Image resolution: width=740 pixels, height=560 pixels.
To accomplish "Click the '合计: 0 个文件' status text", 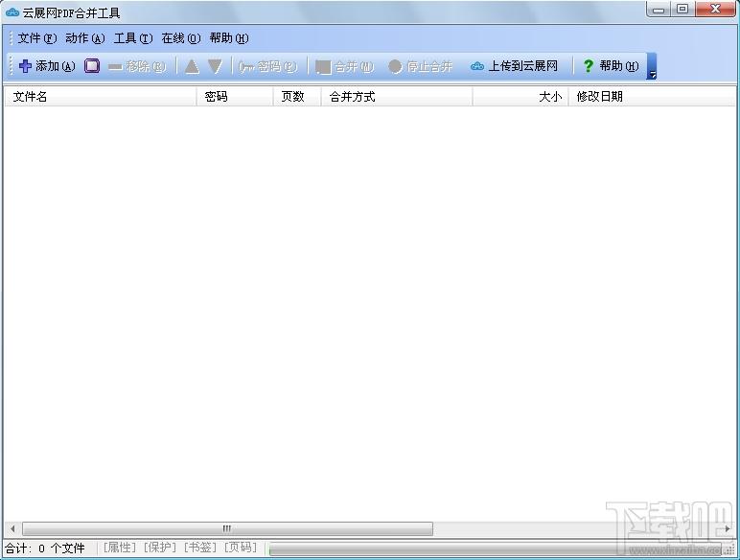I will (x=45, y=548).
